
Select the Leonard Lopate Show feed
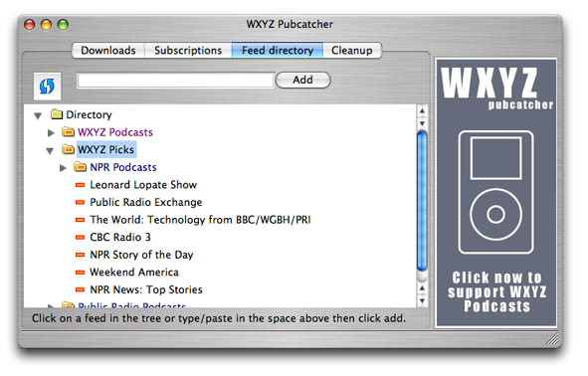(143, 185)
